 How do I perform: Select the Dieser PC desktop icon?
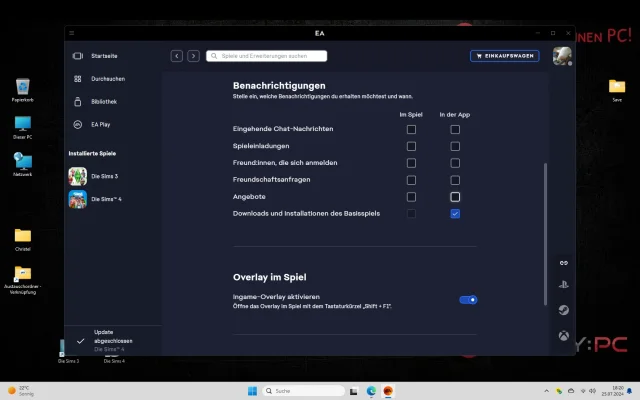(22, 127)
